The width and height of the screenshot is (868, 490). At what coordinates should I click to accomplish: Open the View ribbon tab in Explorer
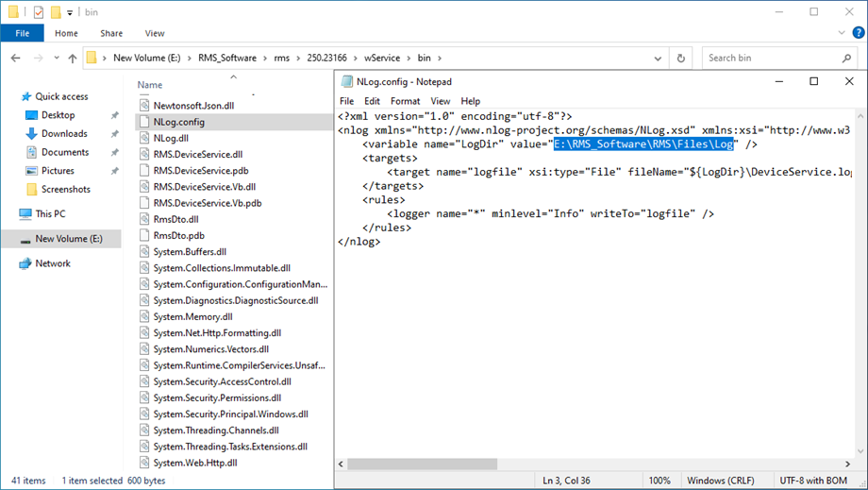click(155, 33)
